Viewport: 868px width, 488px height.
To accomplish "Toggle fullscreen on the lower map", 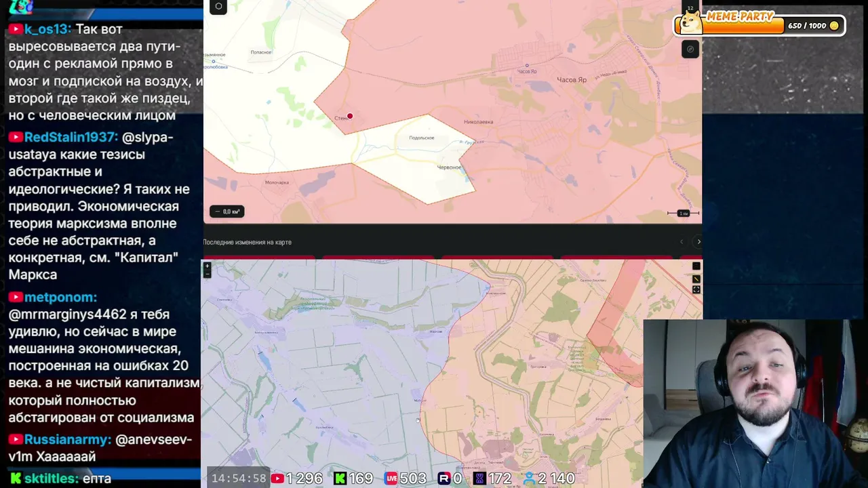I will pos(696,289).
